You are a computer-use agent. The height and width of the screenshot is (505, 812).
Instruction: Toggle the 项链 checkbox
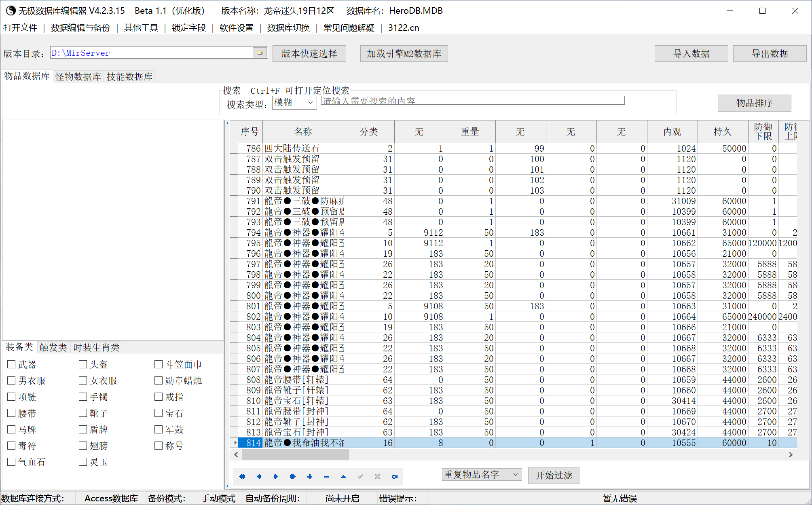point(11,397)
